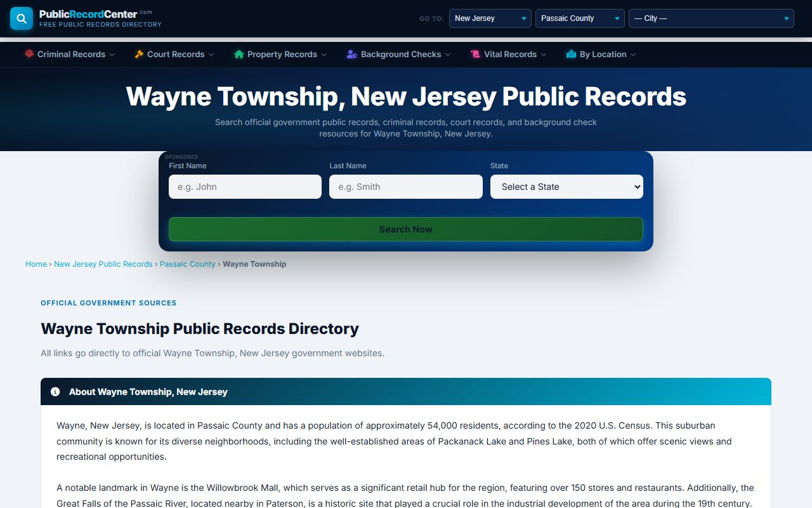Click the By Location map icon
The width and height of the screenshot is (812, 508).
[x=571, y=55]
